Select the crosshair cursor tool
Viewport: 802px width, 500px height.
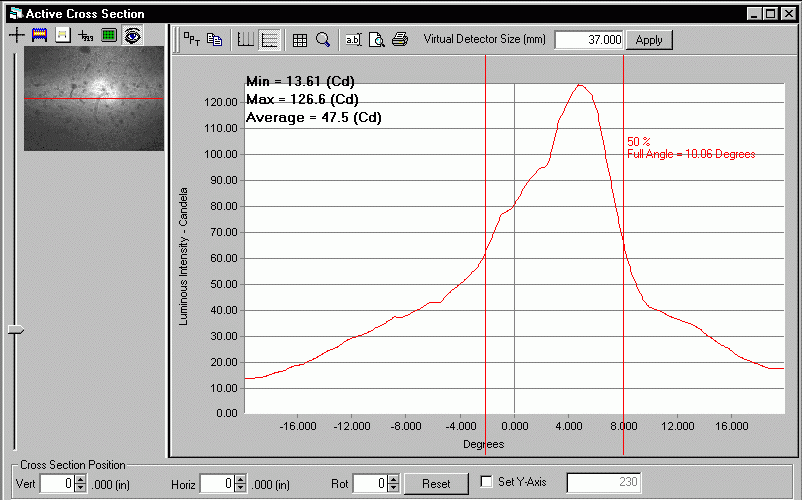click(17, 35)
